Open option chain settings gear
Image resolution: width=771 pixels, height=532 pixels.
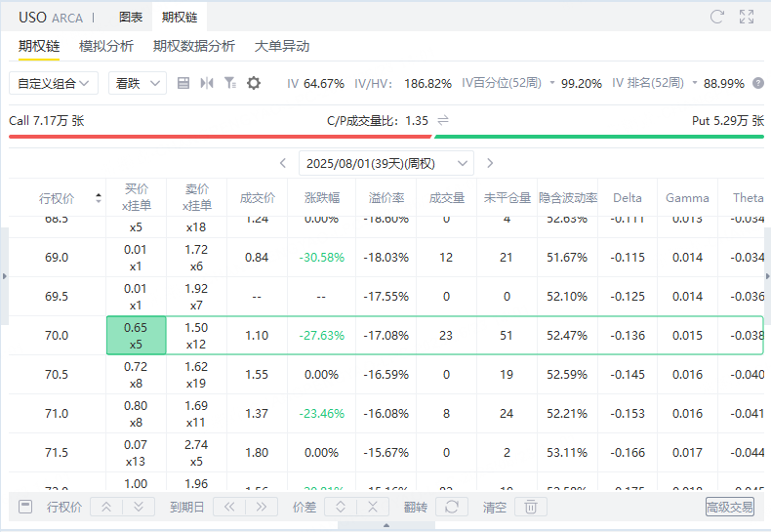coord(254,83)
